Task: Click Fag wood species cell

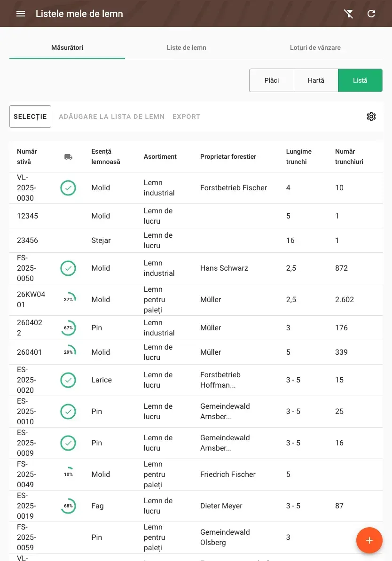Action: 97,506
